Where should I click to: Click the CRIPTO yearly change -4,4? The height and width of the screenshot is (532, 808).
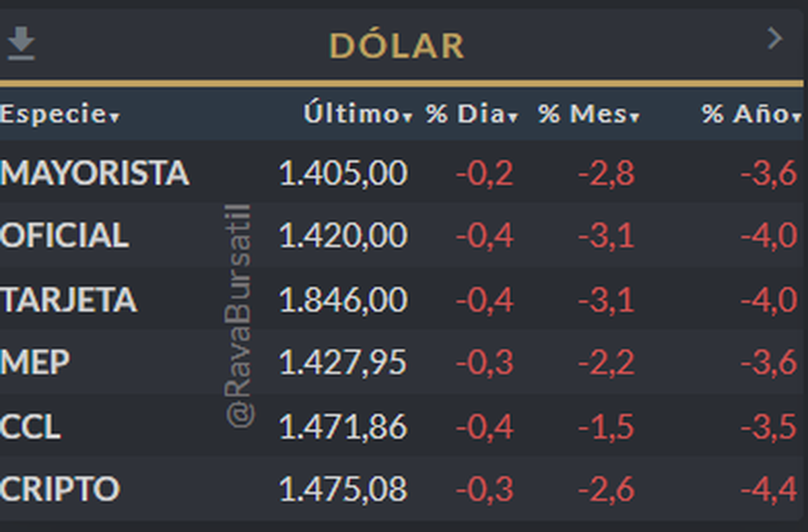pos(768,490)
